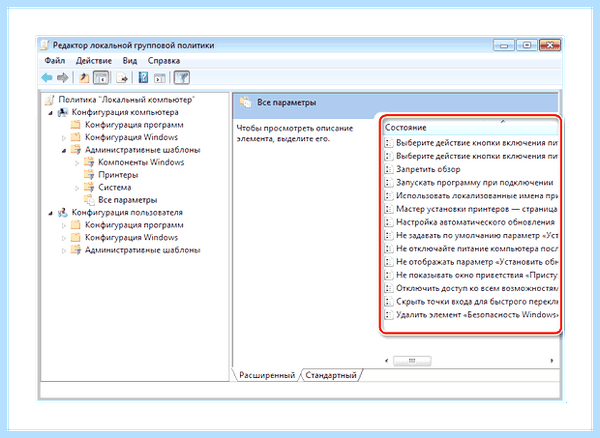This screenshot has width=600, height=438.
Task: Select the Все параметры tree item
Action: (127, 200)
